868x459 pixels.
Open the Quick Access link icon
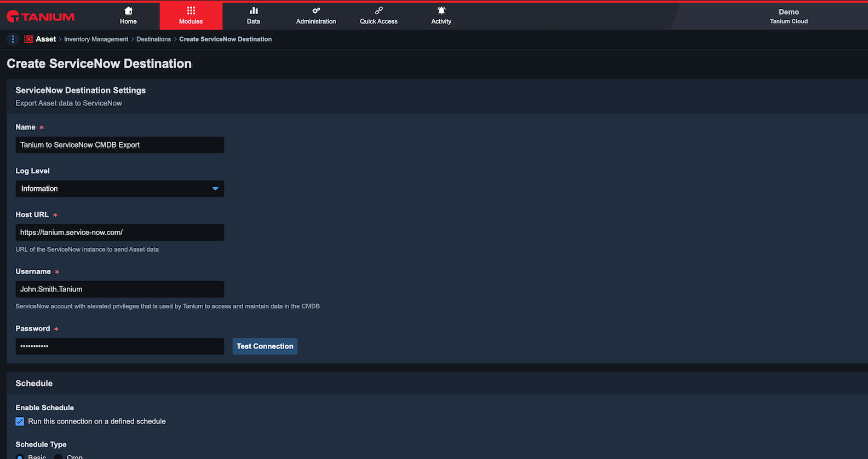378,10
